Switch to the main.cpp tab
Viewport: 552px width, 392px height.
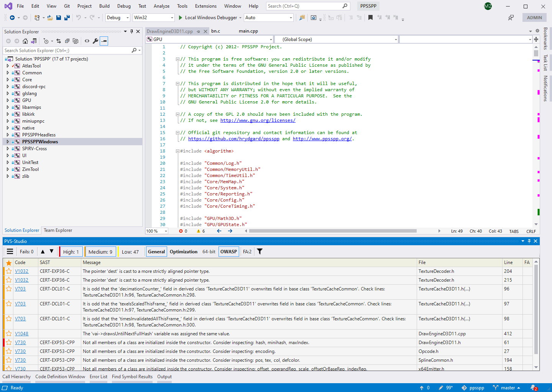pyautogui.click(x=248, y=31)
